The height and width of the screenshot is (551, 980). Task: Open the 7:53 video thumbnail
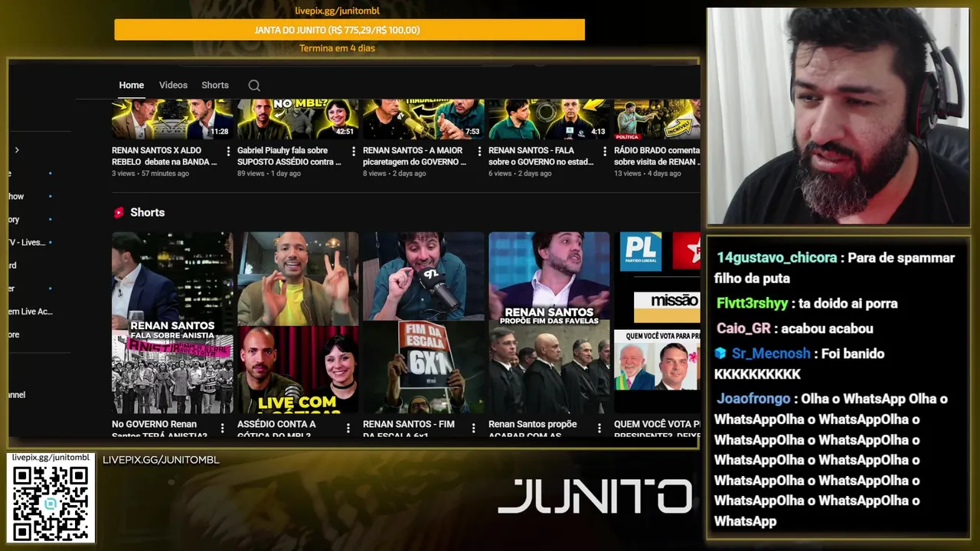[423, 119]
